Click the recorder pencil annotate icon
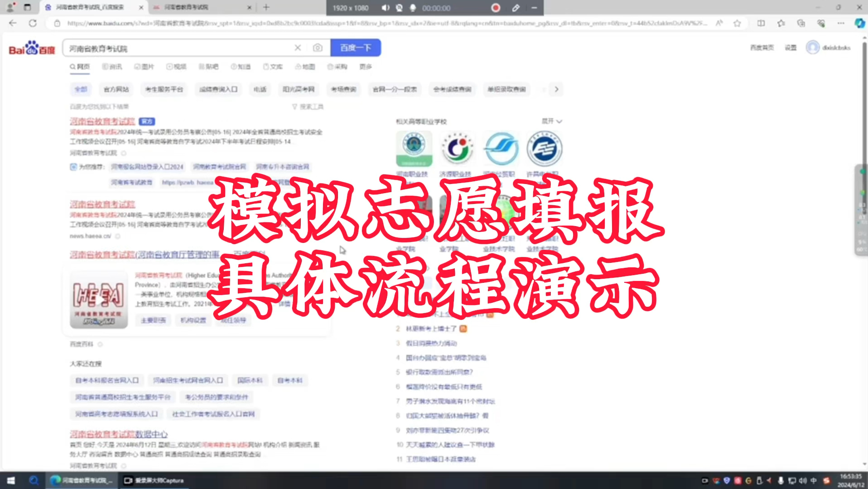Screen dimensions: 868x489 point(516,8)
